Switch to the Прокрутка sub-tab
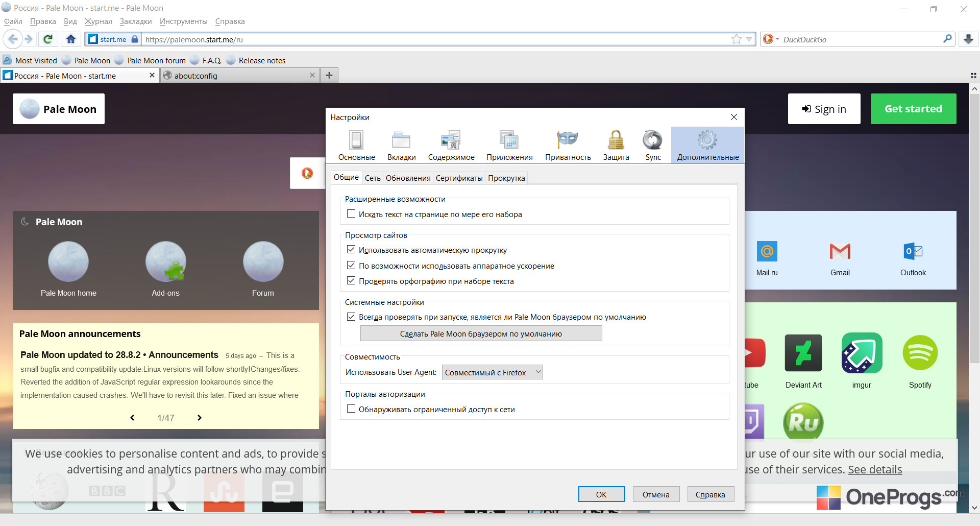 (506, 178)
